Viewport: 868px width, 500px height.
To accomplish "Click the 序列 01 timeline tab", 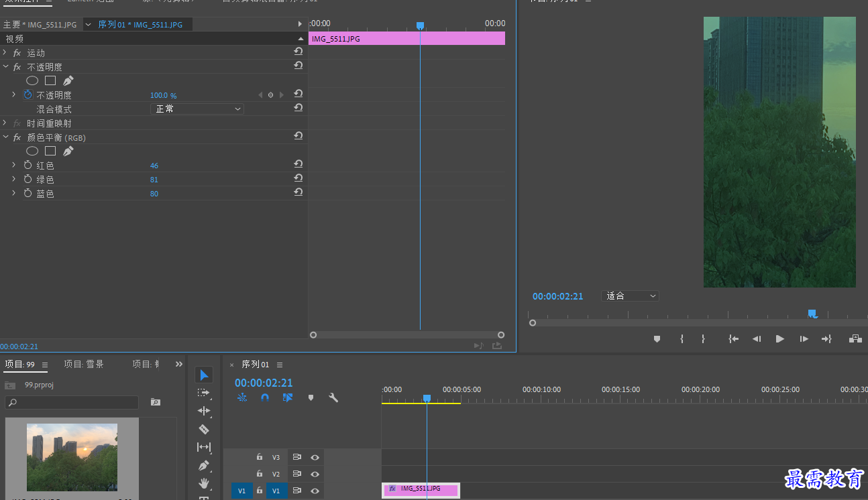I will tap(256, 365).
